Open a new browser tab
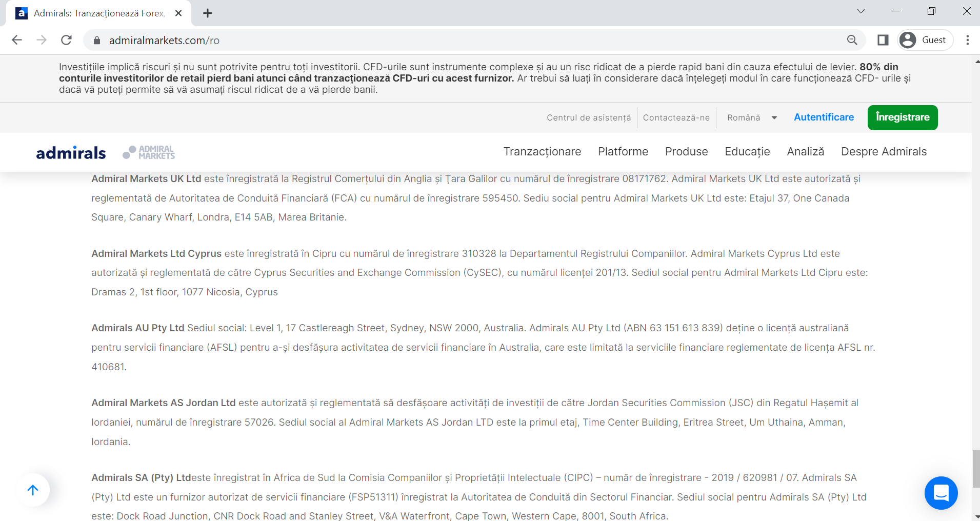Screen dimensions: 980x521 pyautogui.click(x=207, y=13)
